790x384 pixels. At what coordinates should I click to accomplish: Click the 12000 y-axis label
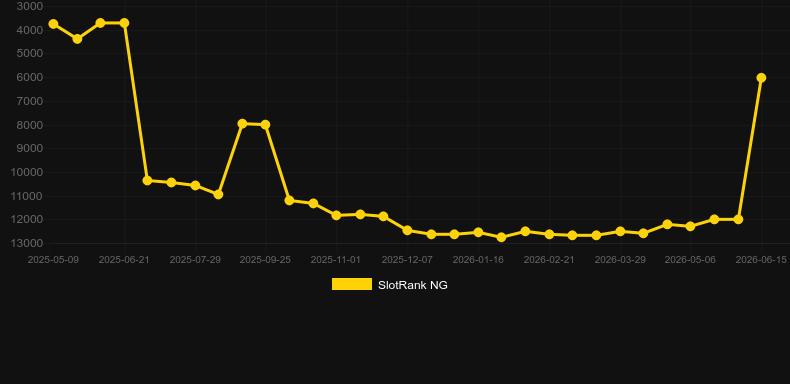[x=27, y=219]
